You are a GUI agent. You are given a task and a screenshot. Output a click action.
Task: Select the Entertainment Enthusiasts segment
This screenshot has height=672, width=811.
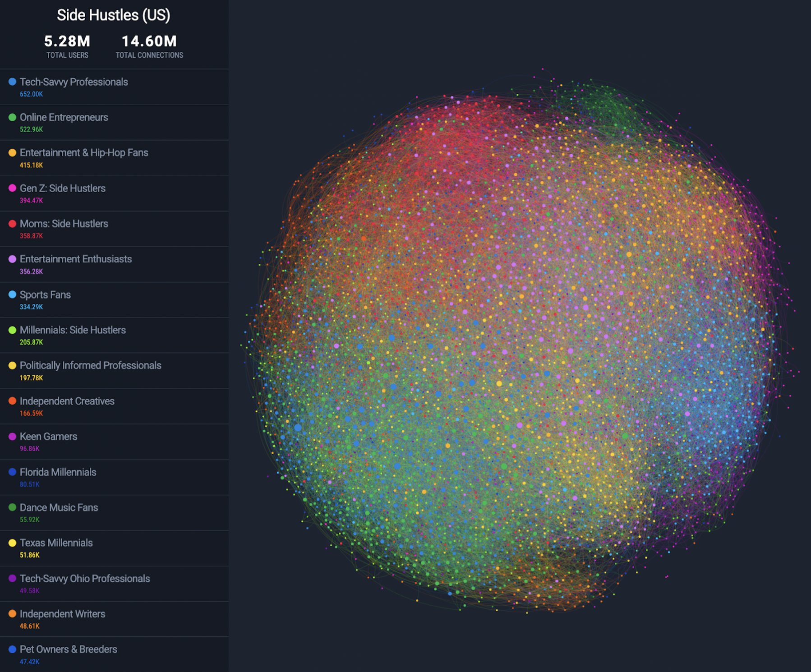114,265
